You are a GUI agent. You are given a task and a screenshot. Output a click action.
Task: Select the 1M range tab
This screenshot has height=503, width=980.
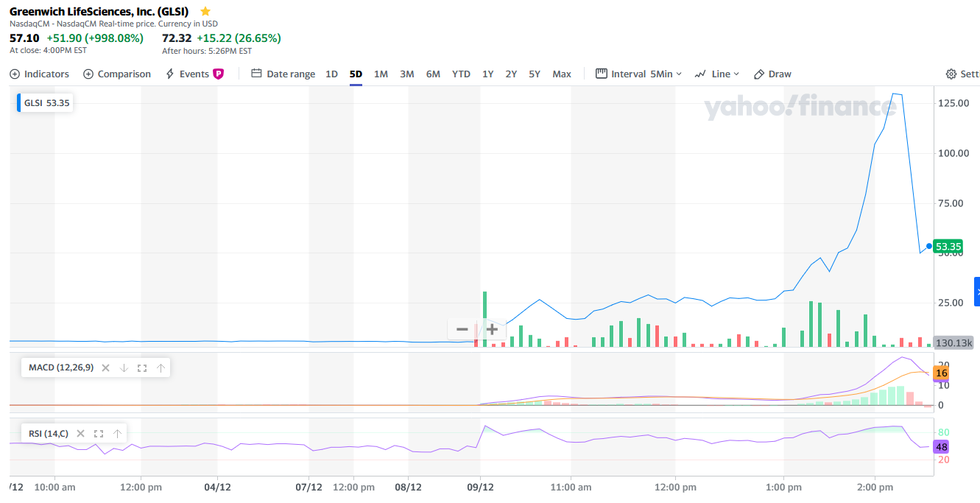coord(381,74)
